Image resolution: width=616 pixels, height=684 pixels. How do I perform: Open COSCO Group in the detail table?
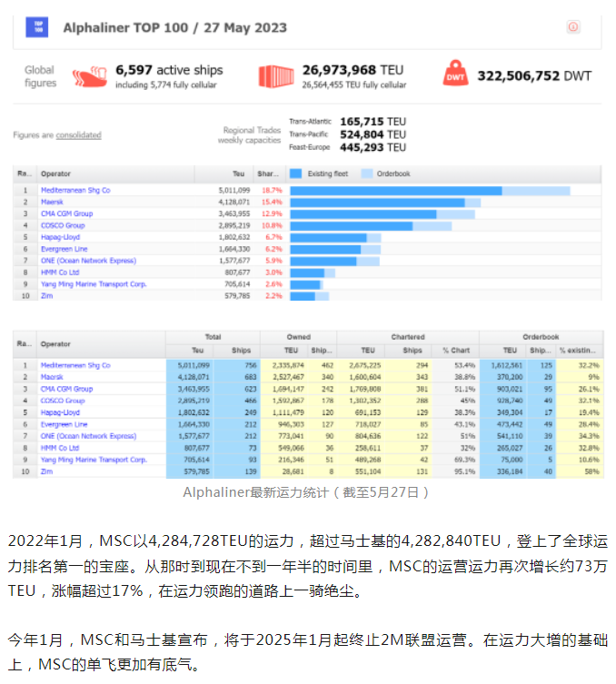(63, 401)
